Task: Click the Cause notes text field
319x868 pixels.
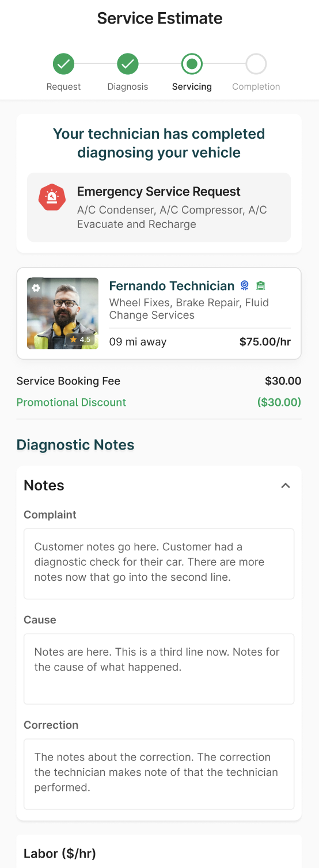Action: [159, 669]
